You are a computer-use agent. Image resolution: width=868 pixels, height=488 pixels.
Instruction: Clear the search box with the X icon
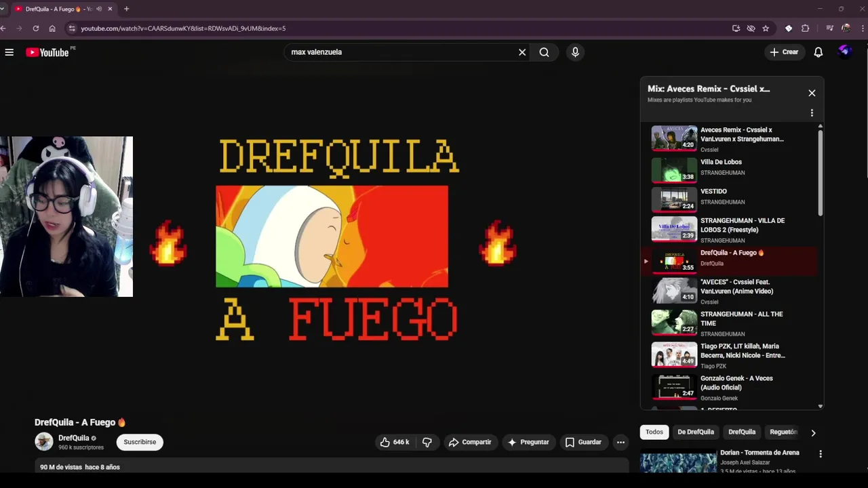pyautogui.click(x=522, y=52)
